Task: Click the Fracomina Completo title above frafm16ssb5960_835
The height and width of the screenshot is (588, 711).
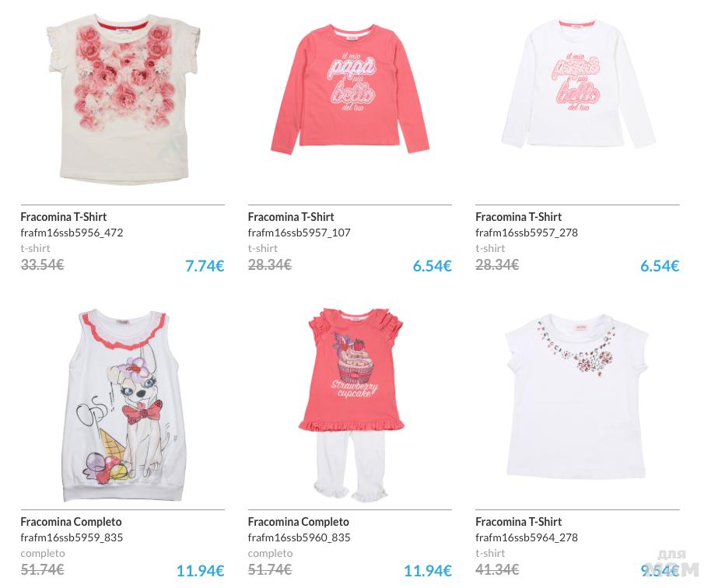Action: (299, 522)
